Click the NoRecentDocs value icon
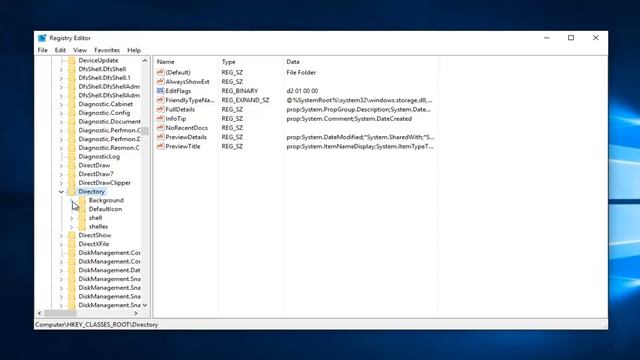 click(x=160, y=128)
